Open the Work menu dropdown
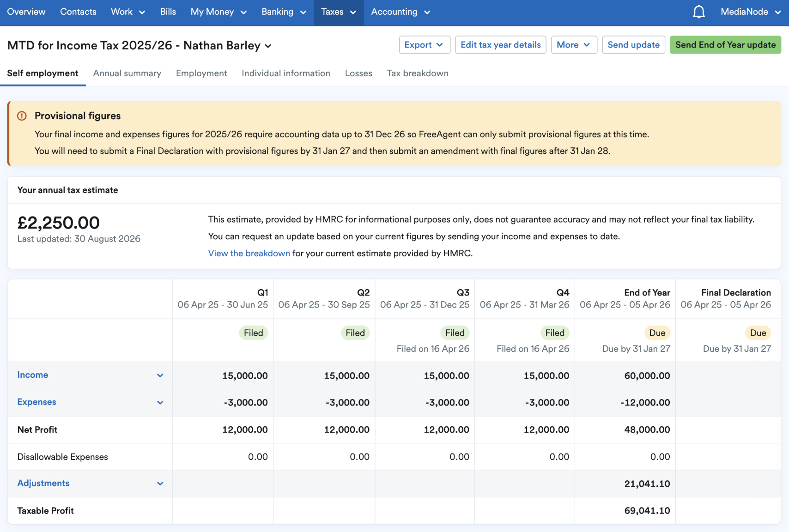The image size is (789, 532). (128, 12)
